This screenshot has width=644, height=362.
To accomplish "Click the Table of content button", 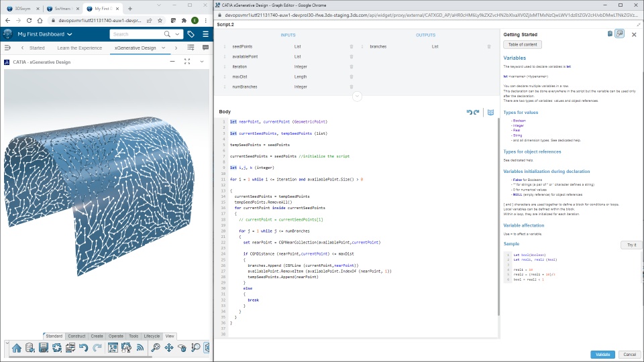I will (x=523, y=44).
